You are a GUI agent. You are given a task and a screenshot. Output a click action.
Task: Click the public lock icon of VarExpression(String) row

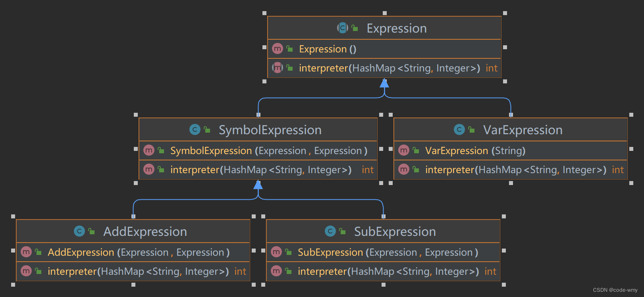416,150
